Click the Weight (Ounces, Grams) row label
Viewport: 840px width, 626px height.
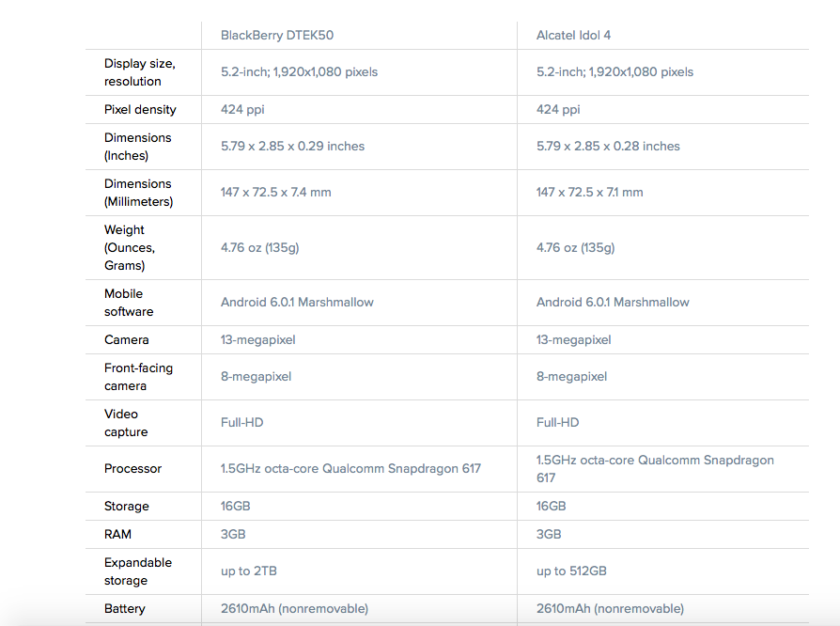[x=130, y=247]
